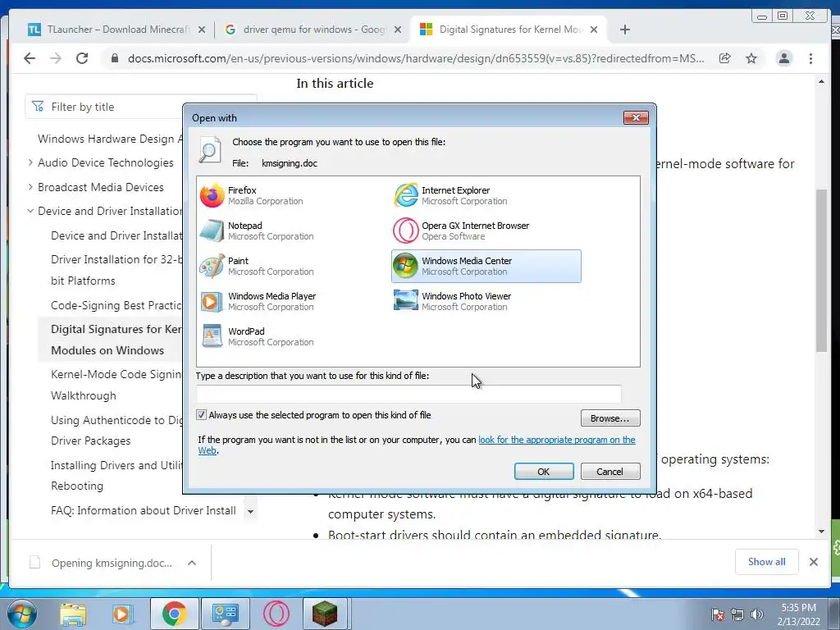Open a new browser tab
Image resolution: width=840 pixels, height=630 pixels.
pos(624,30)
